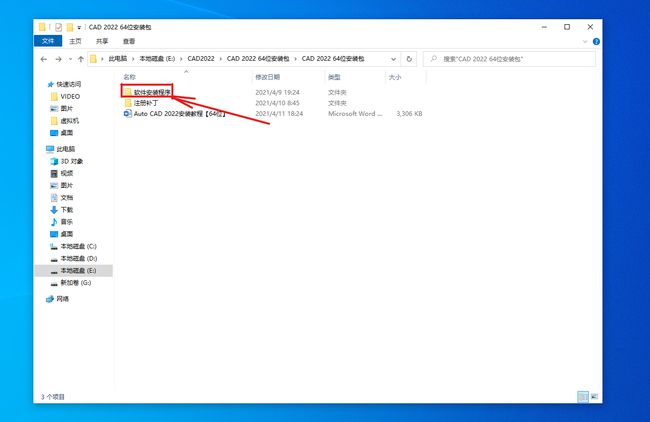
Task: Sort by 名称 column header
Action: point(186,77)
